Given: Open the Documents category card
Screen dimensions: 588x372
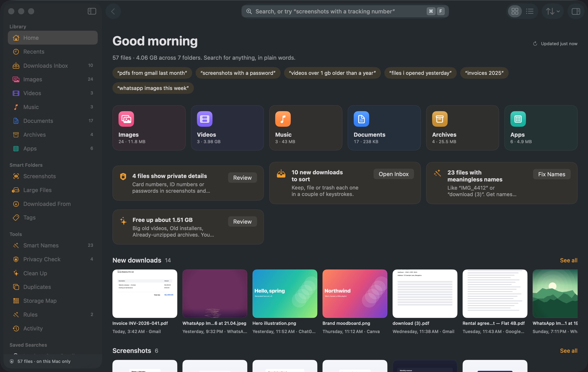Looking at the screenshot, I should tap(384, 128).
